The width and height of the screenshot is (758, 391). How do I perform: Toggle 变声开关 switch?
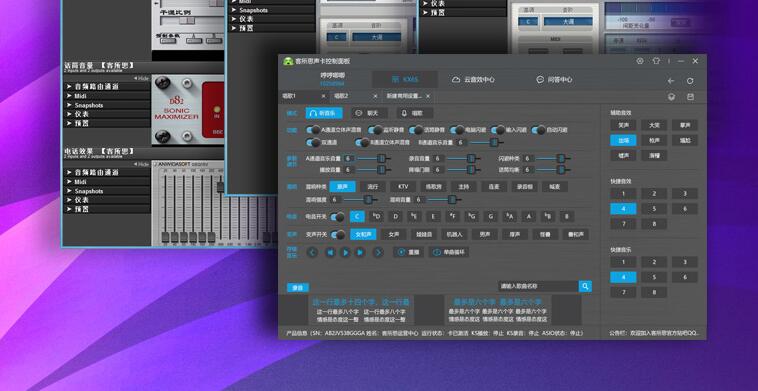tap(337, 235)
